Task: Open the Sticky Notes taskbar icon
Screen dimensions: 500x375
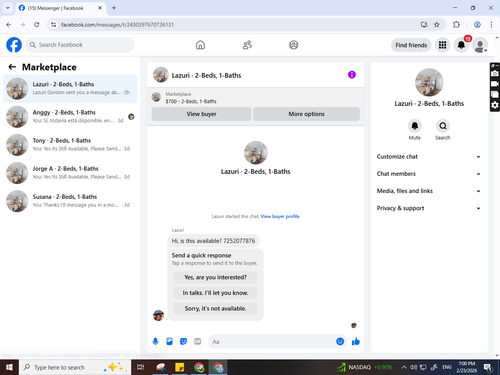Action: (x=180, y=367)
